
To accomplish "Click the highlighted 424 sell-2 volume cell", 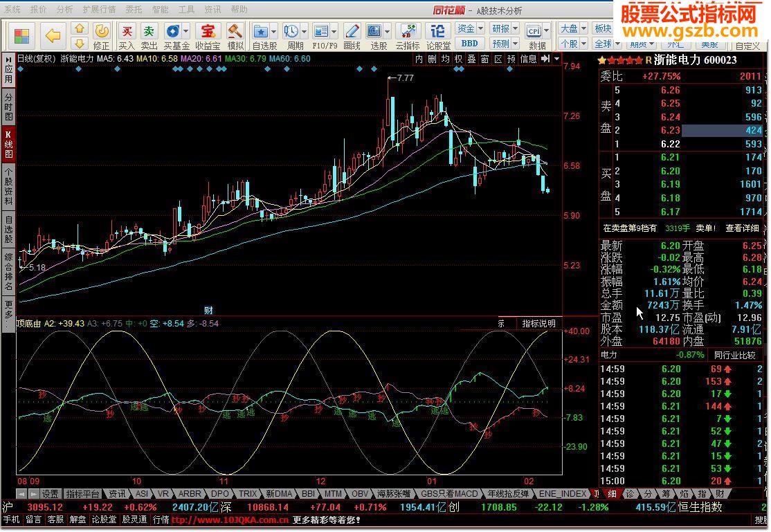I will [x=722, y=130].
